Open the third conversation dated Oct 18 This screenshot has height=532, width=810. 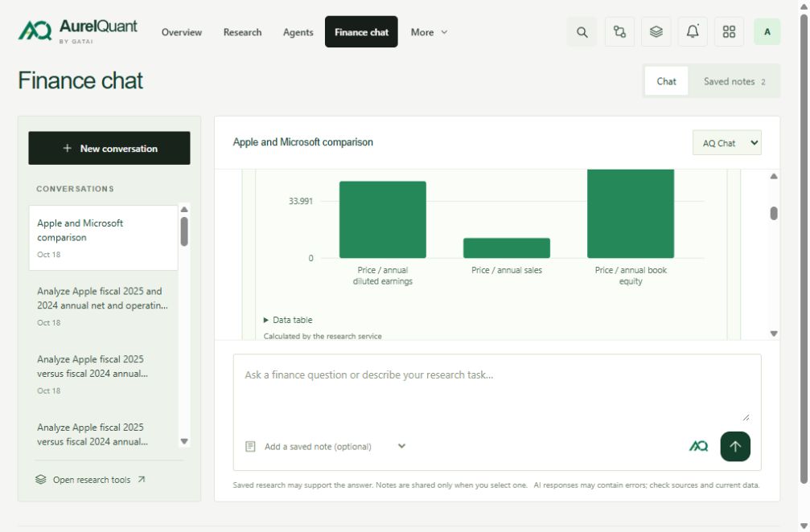(103, 374)
